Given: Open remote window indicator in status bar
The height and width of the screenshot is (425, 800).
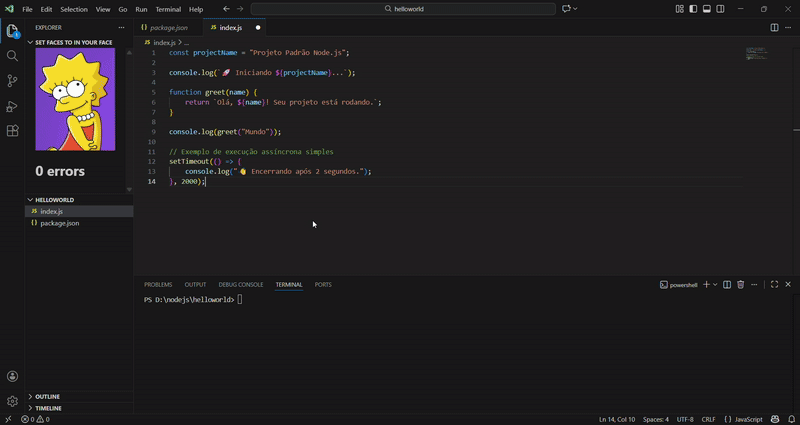Looking at the screenshot, I should pos(8,419).
